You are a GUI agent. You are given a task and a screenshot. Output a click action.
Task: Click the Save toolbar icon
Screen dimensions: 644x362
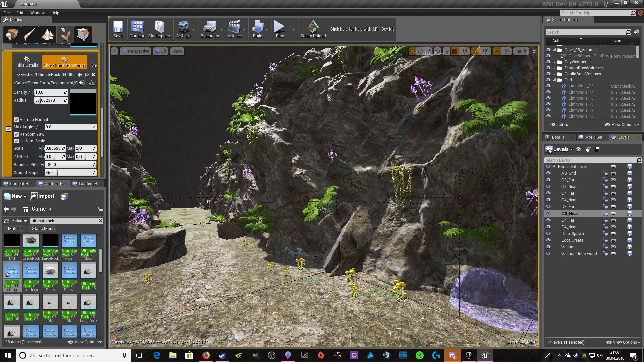coord(118,29)
